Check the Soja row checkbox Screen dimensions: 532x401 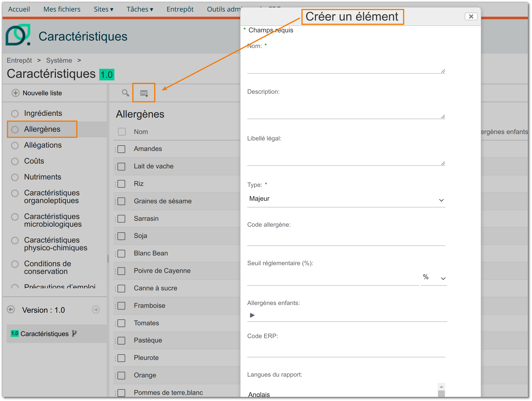coord(121,236)
